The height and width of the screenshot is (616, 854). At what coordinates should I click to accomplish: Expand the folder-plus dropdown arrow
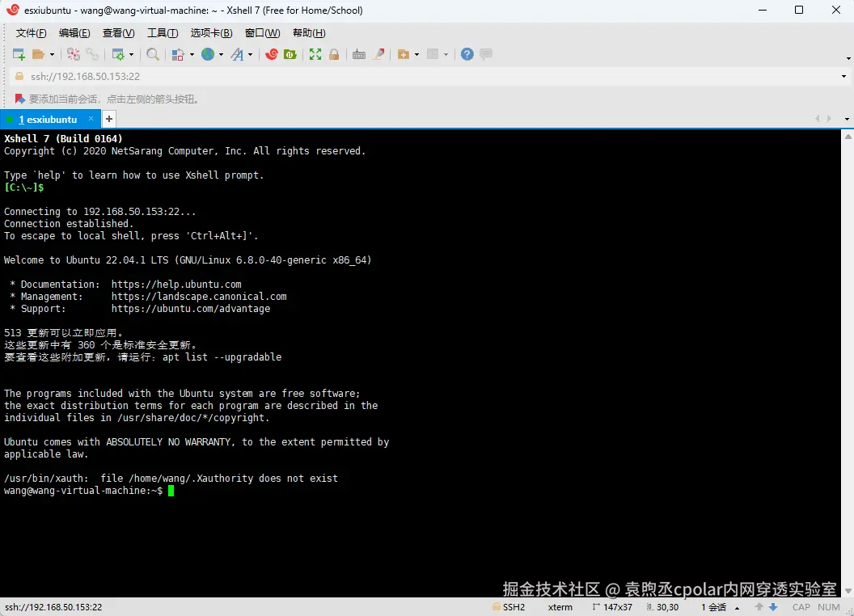coord(416,54)
